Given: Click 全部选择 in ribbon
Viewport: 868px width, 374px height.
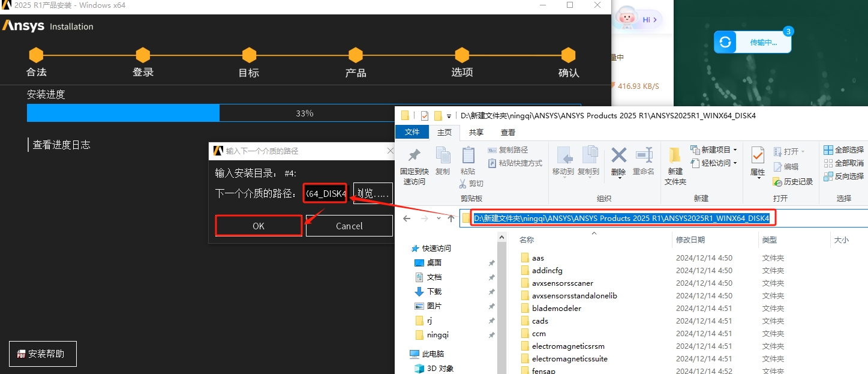Looking at the screenshot, I should (843, 149).
